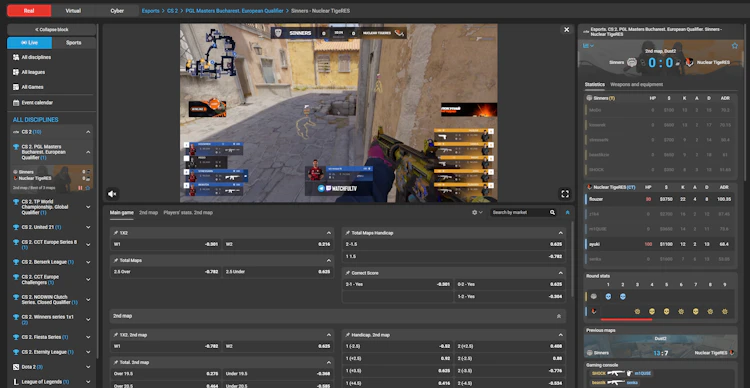
Task: Open the video stream in fullscreen
Action: coord(565,194)
